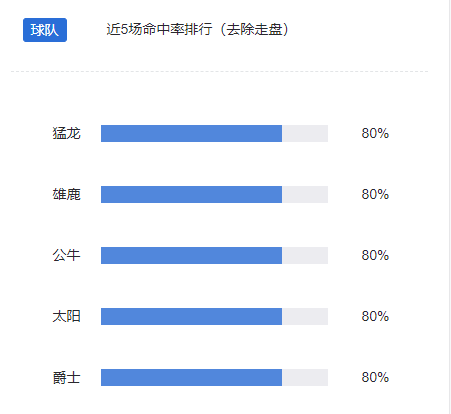Click the gray unfilled part of 公牛 bar
Viewport: 451px width, 414px height.
(305, 255)
